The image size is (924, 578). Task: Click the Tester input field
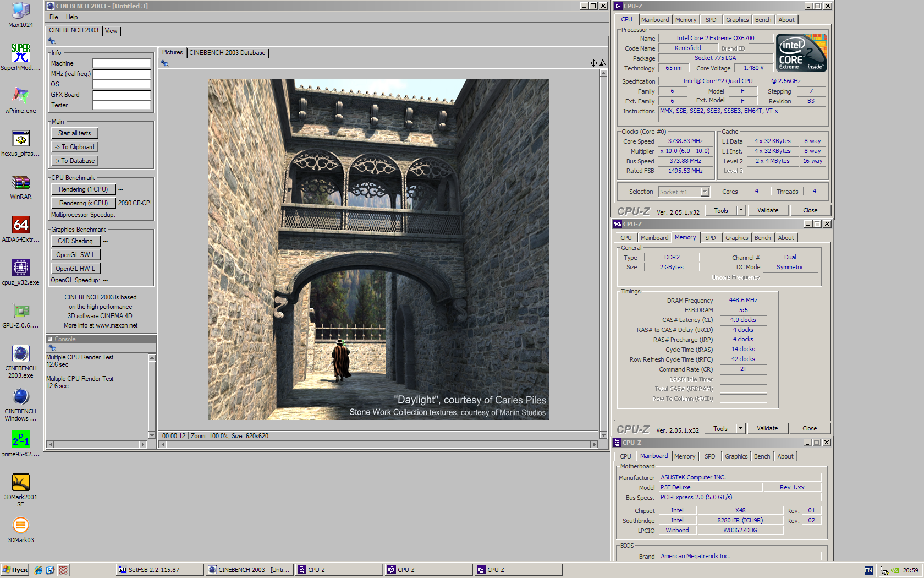click(x=122, y=105)
